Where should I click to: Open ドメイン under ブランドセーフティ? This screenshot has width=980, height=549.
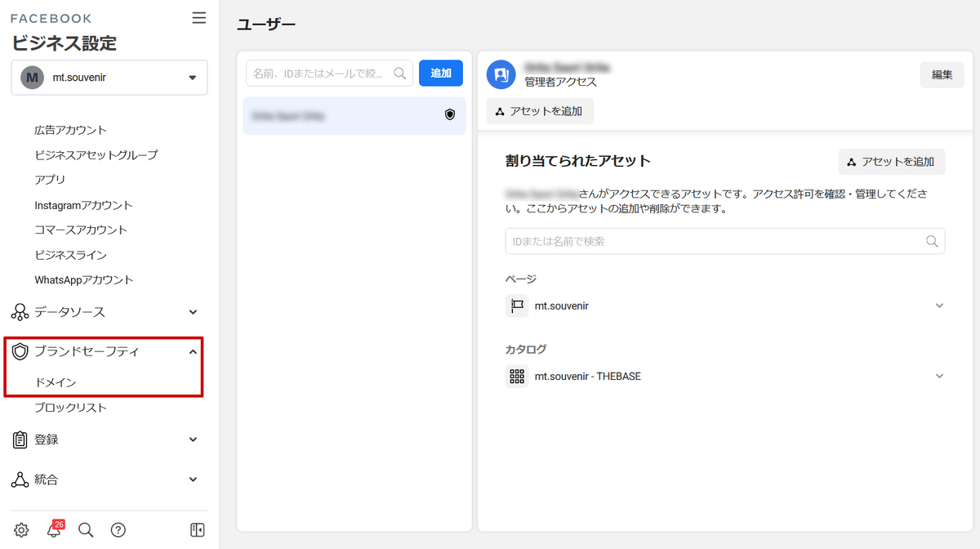(x=56, y=382)
